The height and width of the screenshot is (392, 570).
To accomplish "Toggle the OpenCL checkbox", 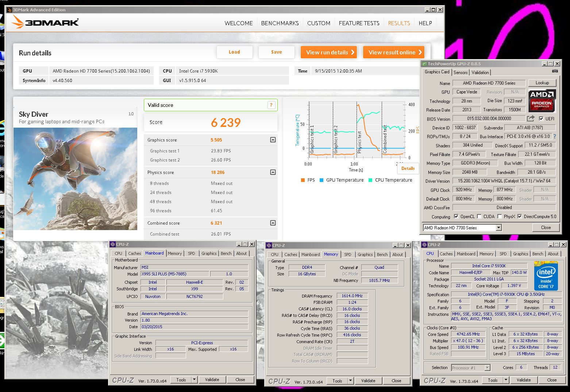I will [x=456, y=216].
